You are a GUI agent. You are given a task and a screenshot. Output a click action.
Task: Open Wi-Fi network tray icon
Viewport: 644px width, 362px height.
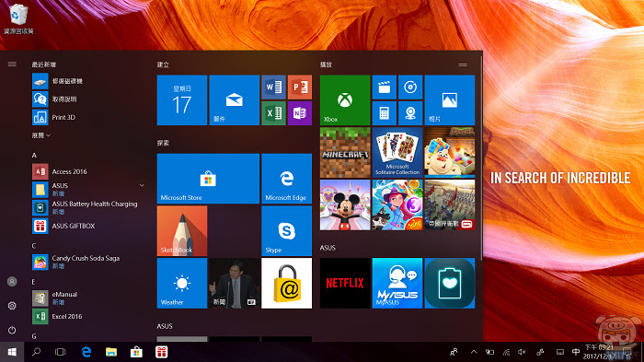click(x=506, y=352)
